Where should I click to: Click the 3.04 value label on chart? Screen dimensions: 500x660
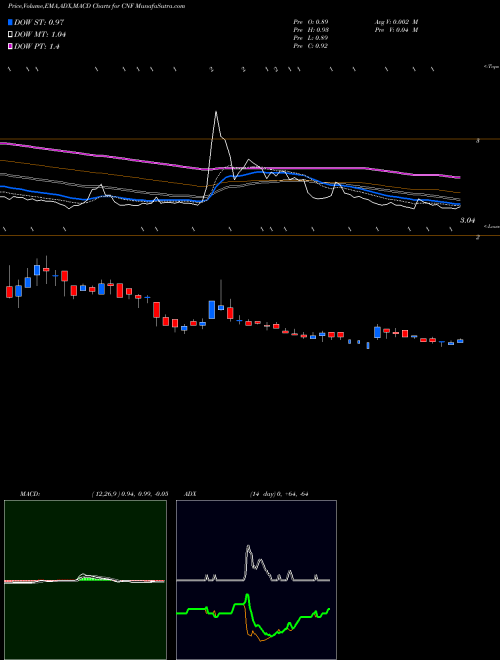point(468,220)
